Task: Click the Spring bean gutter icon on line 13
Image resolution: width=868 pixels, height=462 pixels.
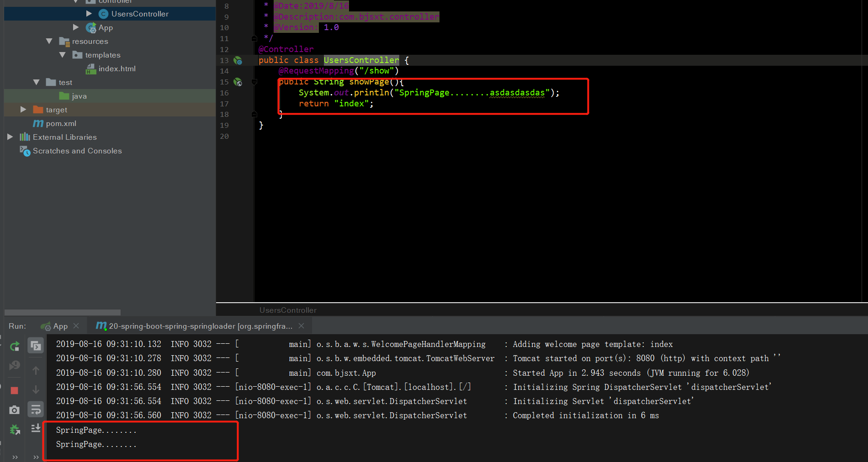Action: (238, 60)
